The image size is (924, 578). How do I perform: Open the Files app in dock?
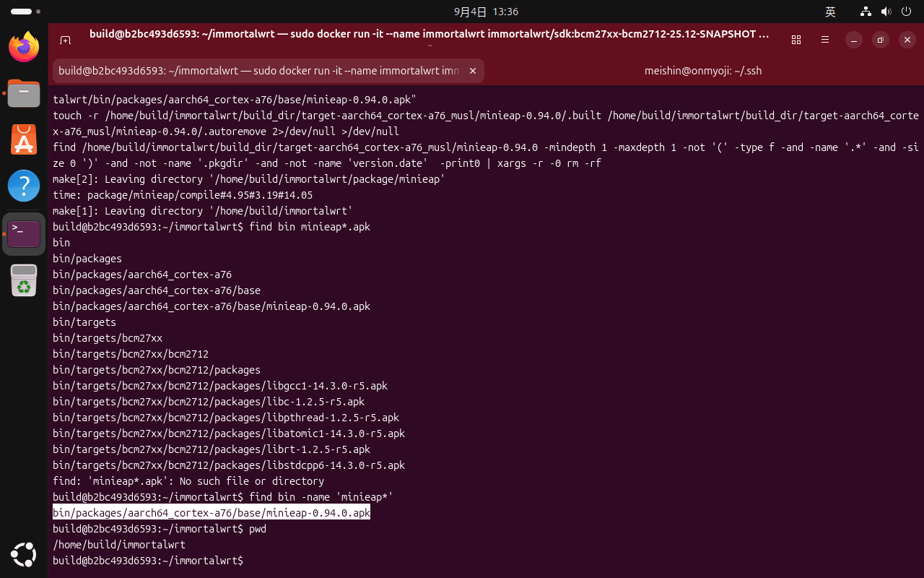24,94
